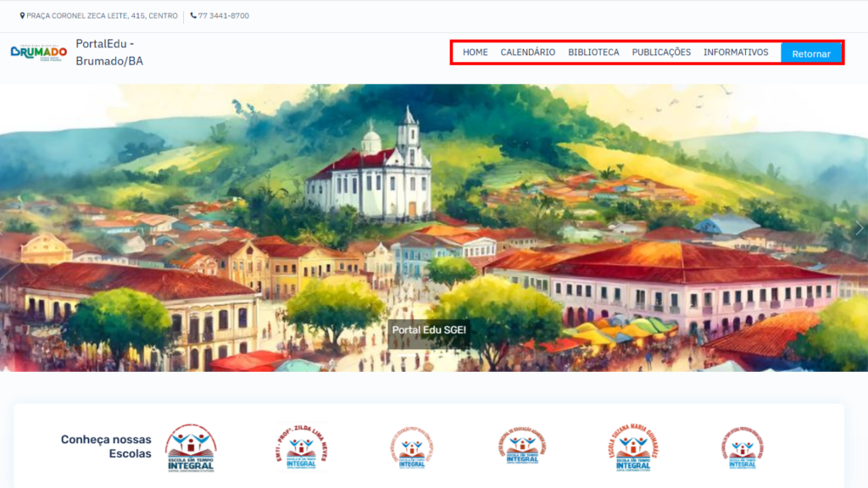868x488 pixels.
Task: Open the Escola Suzana Maria Guimarães logo
Action: point(633,447)
